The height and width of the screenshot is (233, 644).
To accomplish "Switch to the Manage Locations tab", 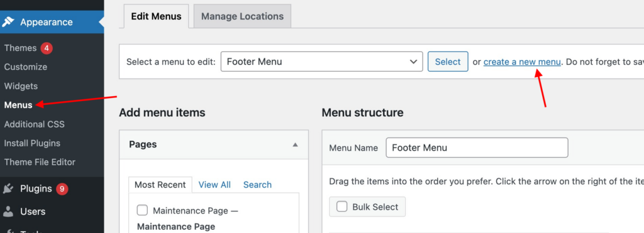I will click(242, 16).
